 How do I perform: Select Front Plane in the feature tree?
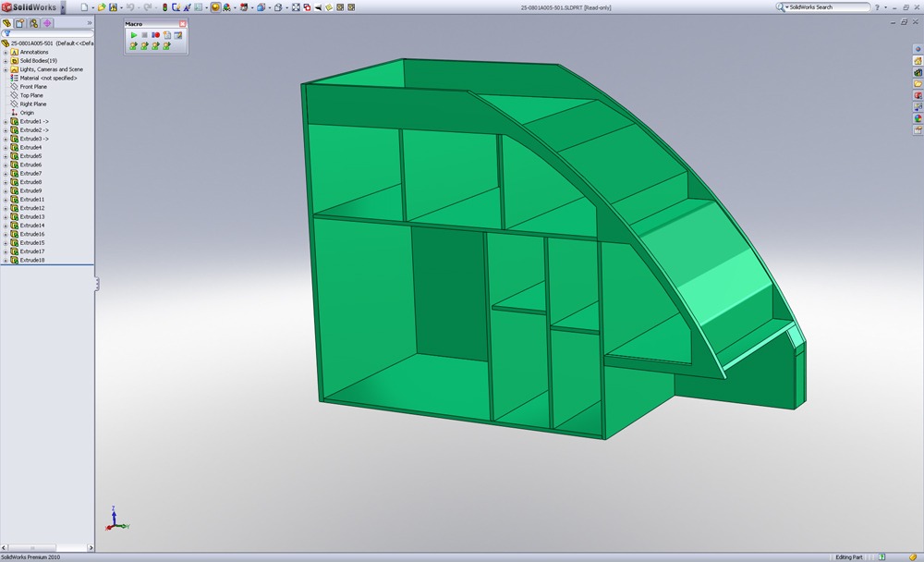[x=32, y=87]
